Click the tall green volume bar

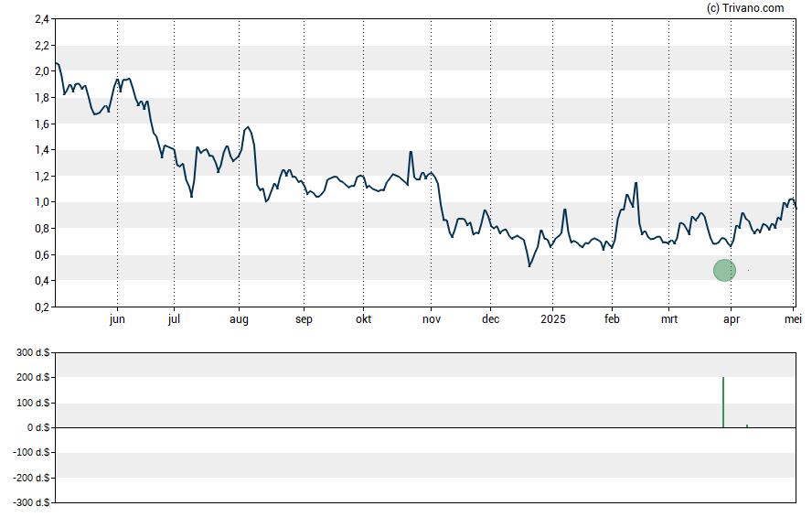point(723,402)
